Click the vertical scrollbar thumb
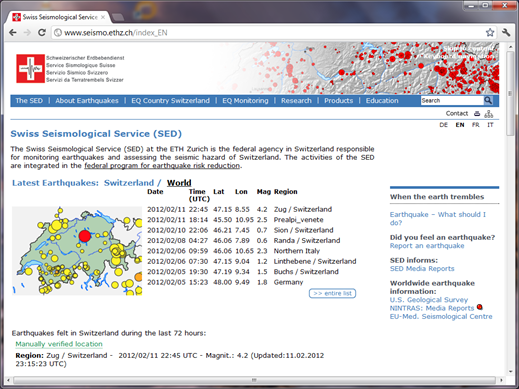This screenshot has width=519, height=389. (x=510, y=93)
